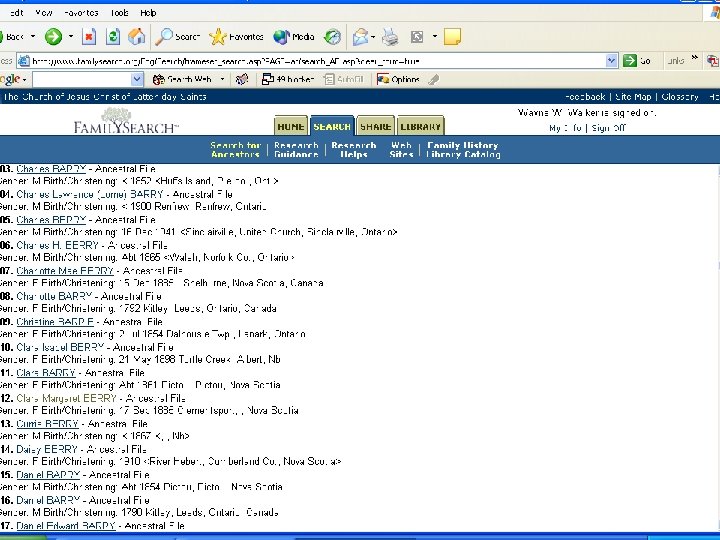The image size is (720, 540).
Task: Click the Refresh page icon
Action: tap(112, 36)
